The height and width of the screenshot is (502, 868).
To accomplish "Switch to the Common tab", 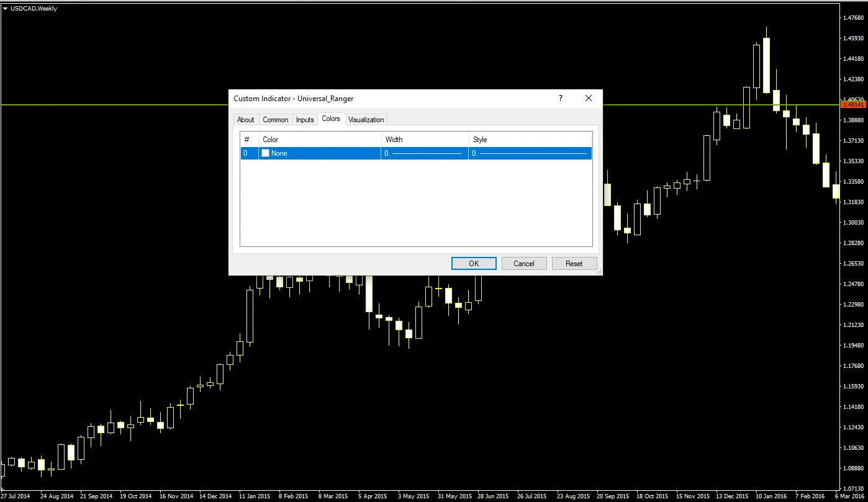I will pos(275,120).
